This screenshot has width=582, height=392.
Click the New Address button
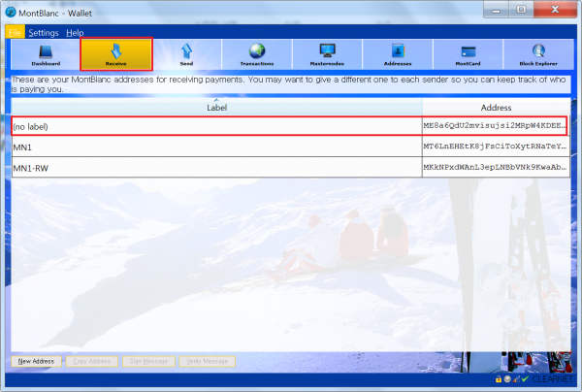[36, 361]
